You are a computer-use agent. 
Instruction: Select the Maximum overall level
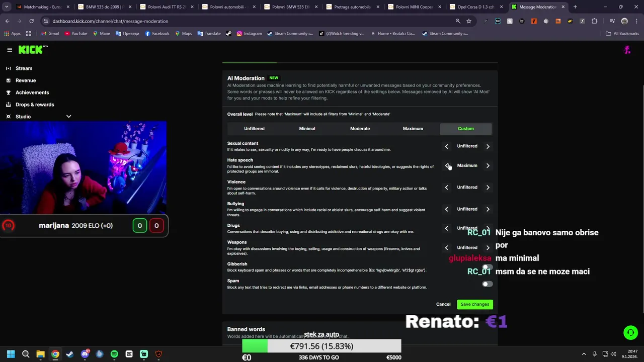[413, 129]
